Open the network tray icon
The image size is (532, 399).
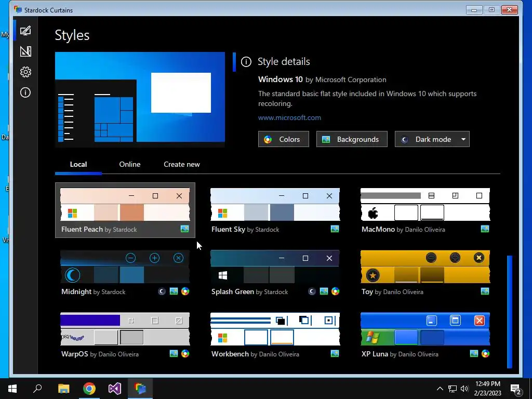[x=453, y=389]
